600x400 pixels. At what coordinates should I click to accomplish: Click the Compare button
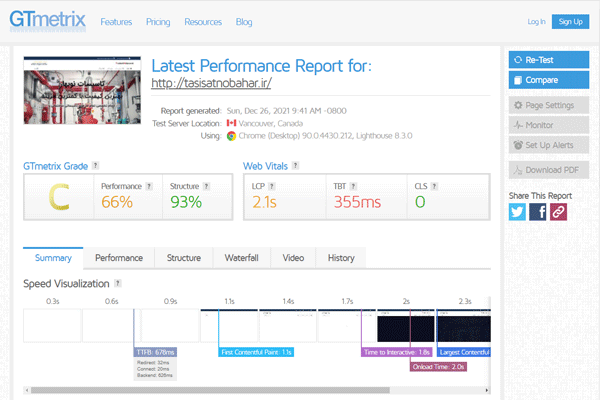pos(548,79)
